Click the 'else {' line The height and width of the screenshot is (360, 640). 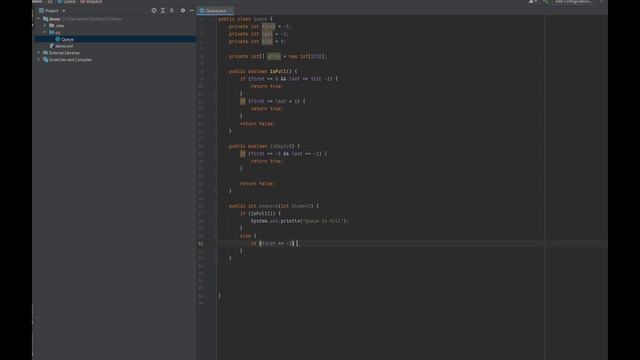pos(248,236)
